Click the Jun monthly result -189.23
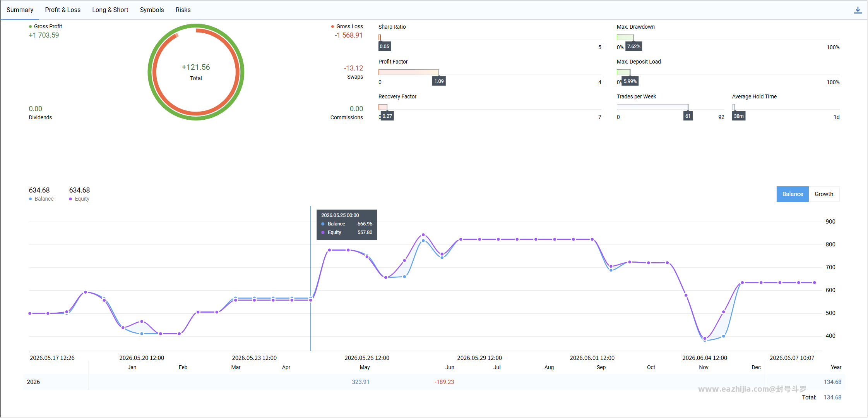 click(x=444, y=382)
